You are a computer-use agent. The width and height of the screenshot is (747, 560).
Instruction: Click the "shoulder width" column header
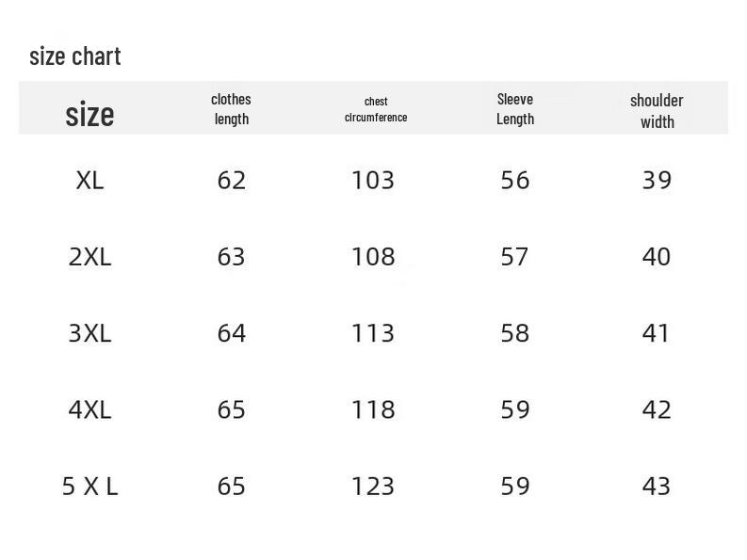(657, 110)
